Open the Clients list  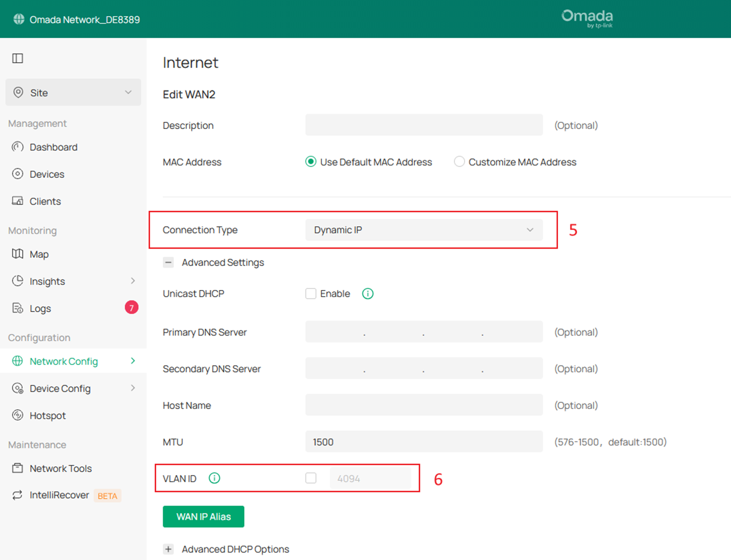click(45, 201)
